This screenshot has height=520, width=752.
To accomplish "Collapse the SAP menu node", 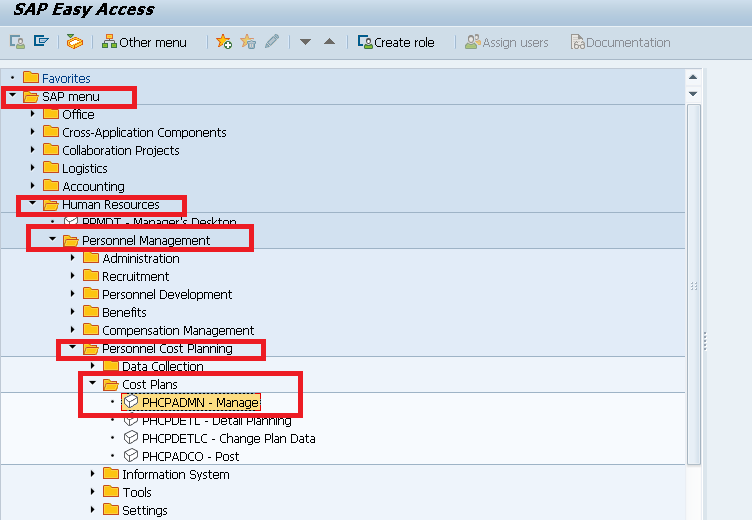I will 13,95.
